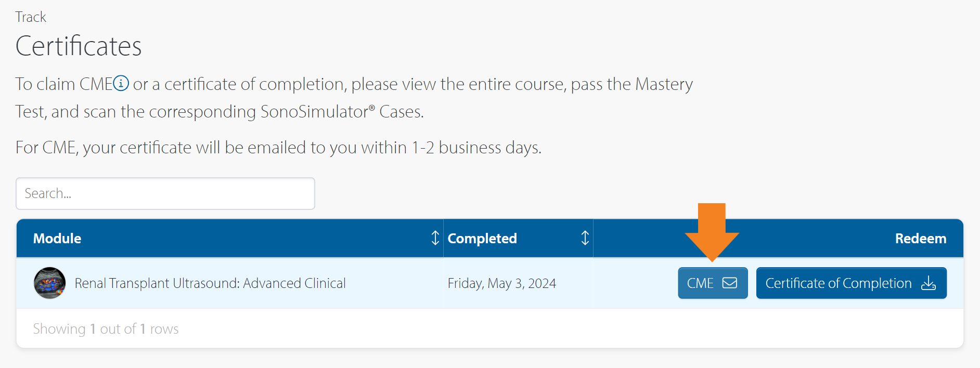Click the Search field
Viewport: 980px width, 368px height.
[165, 193]
